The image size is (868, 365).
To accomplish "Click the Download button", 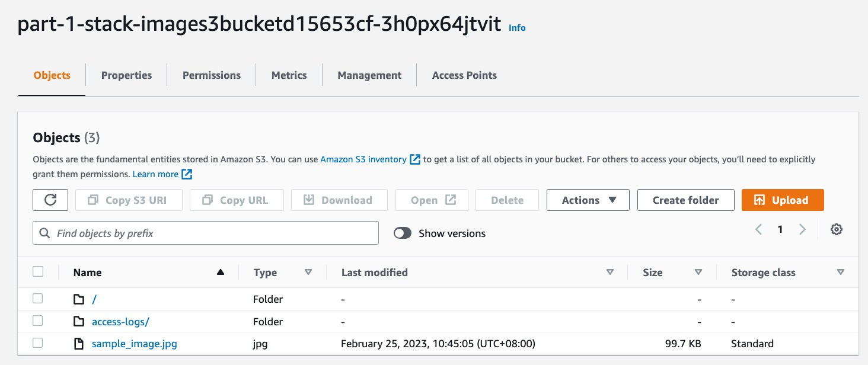I will click(x=339, y=200).
